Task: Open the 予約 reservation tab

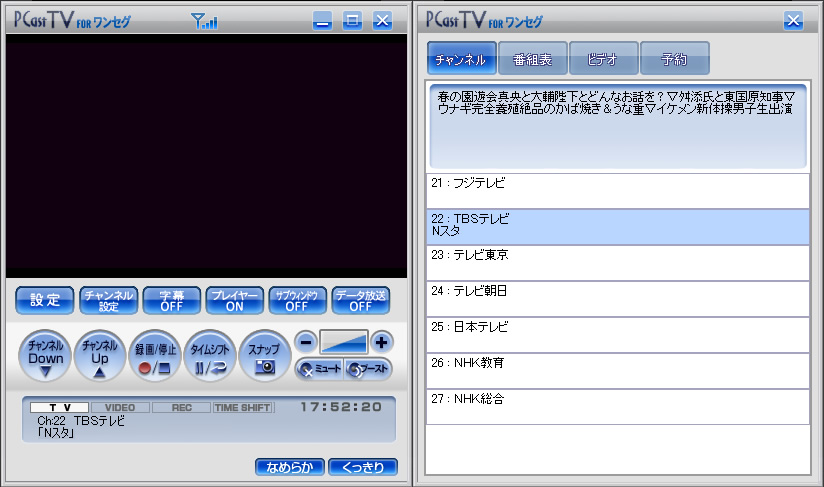Action: (675, 59)
